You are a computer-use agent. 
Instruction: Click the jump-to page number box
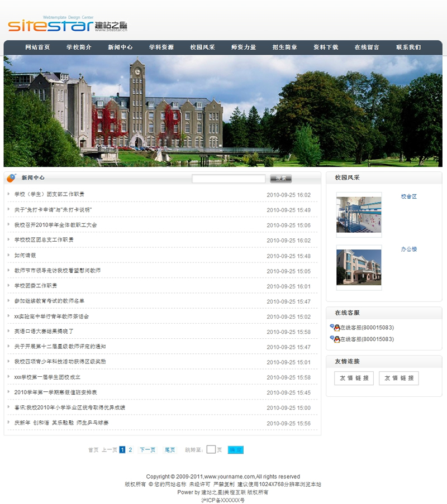[x=211, y=450]
